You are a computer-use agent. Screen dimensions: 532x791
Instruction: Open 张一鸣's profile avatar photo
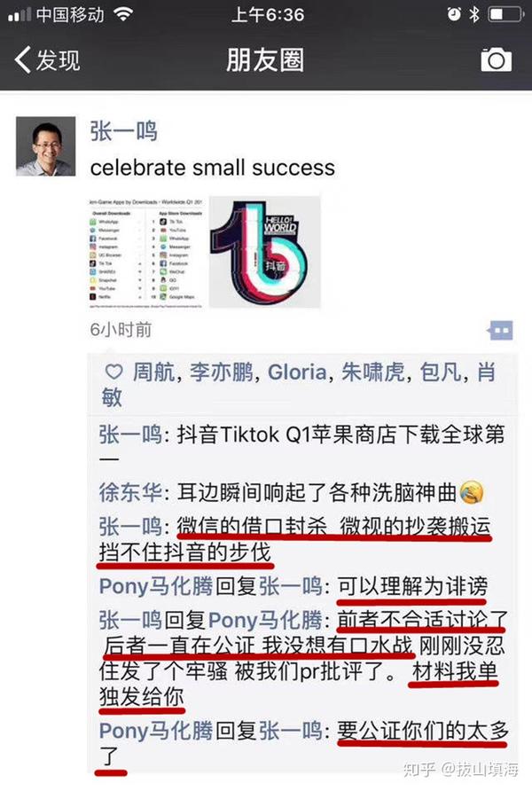(x=46, y=146)
